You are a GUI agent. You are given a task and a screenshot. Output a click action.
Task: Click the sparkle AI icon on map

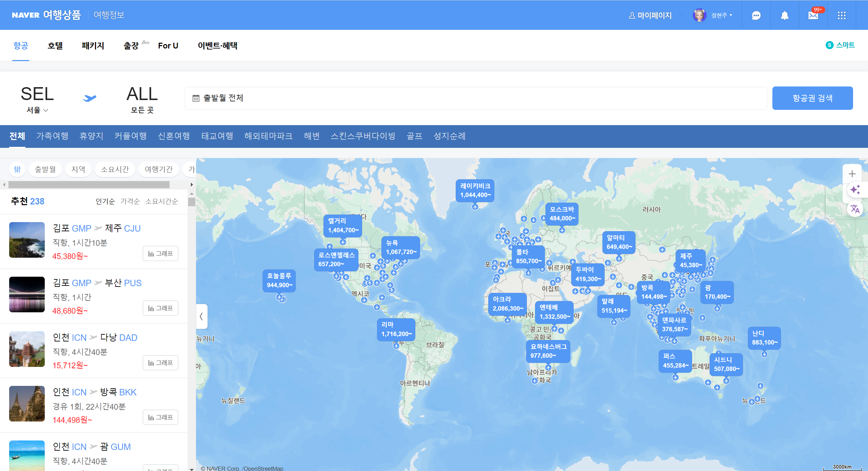pos(855,190)
